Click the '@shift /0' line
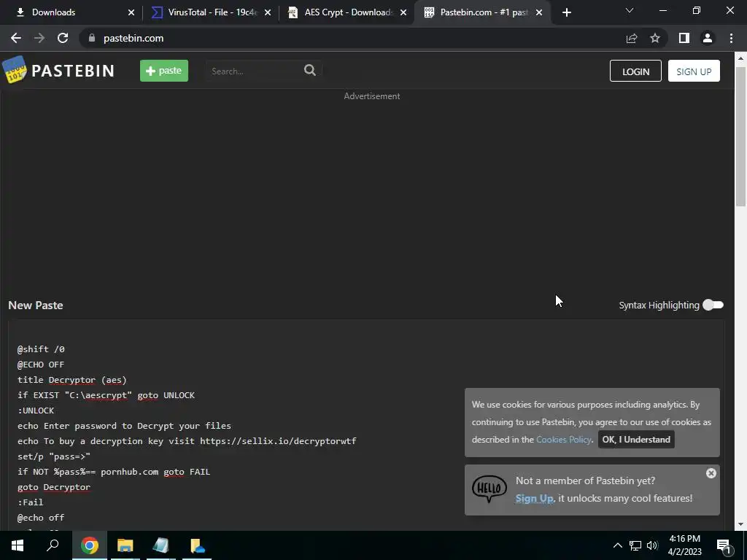This screenshot has width=747, height=560. pos(41,349)
